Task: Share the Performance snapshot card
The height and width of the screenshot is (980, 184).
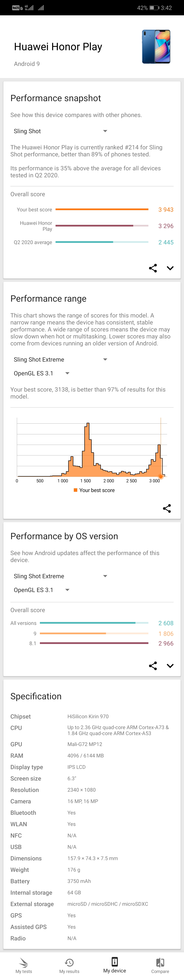Action: (153, 268)
